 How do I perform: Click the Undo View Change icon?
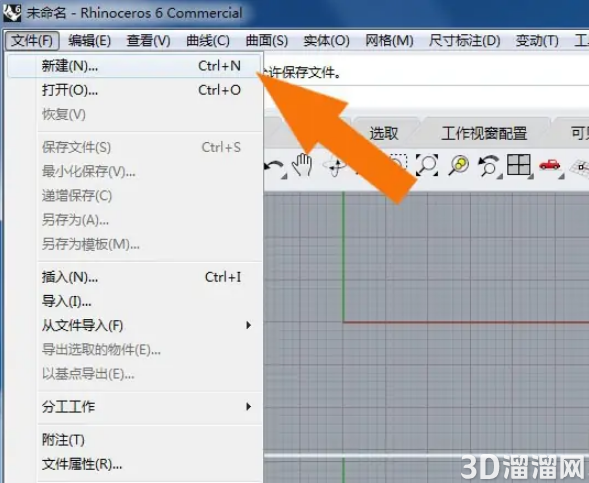click(x=489, y=166)
